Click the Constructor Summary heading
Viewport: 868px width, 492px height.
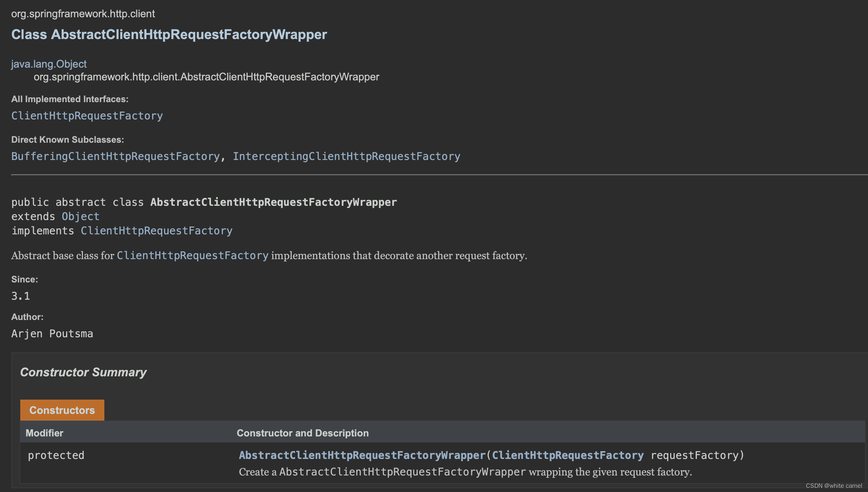point(83,372)
